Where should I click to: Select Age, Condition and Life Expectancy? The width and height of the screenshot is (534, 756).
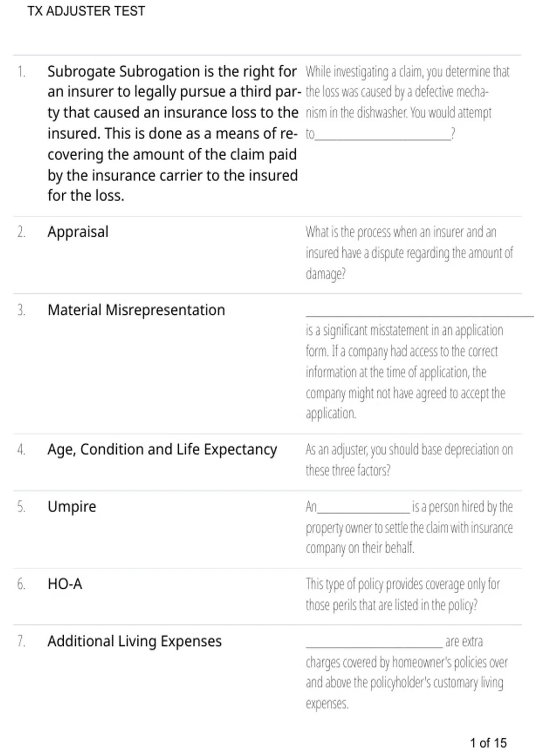[162, 450]
